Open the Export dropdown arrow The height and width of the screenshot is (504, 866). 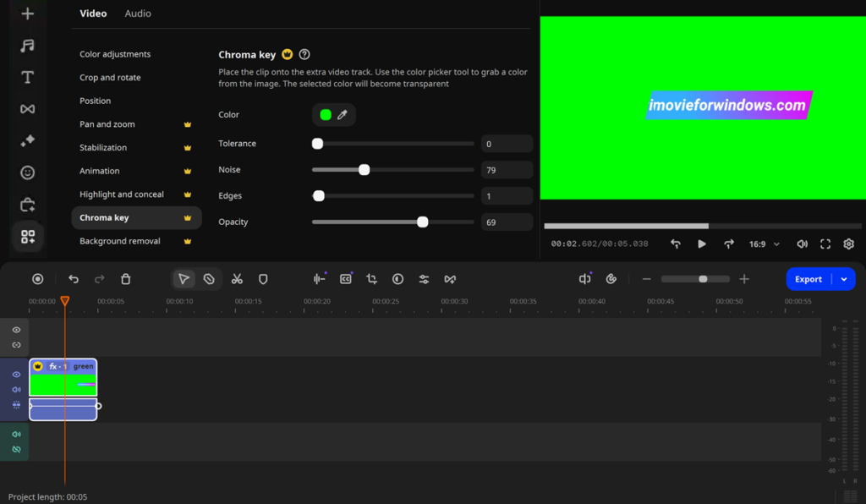tap(843, 279)
